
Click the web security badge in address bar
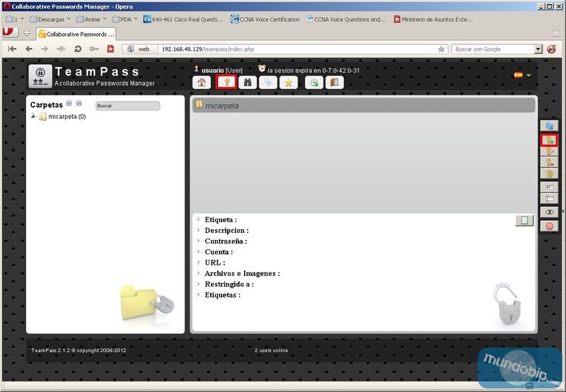[139, 49]
